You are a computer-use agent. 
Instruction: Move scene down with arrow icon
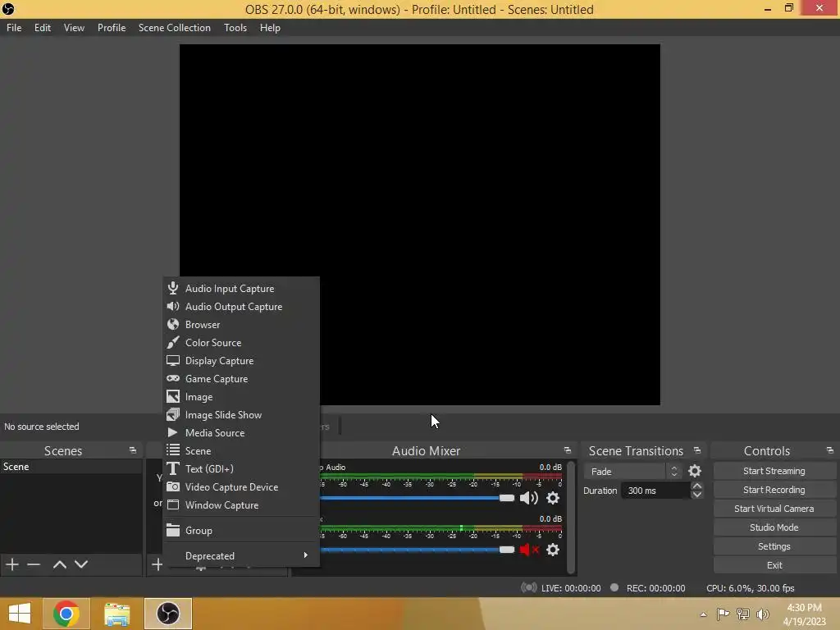click(81, 564)
